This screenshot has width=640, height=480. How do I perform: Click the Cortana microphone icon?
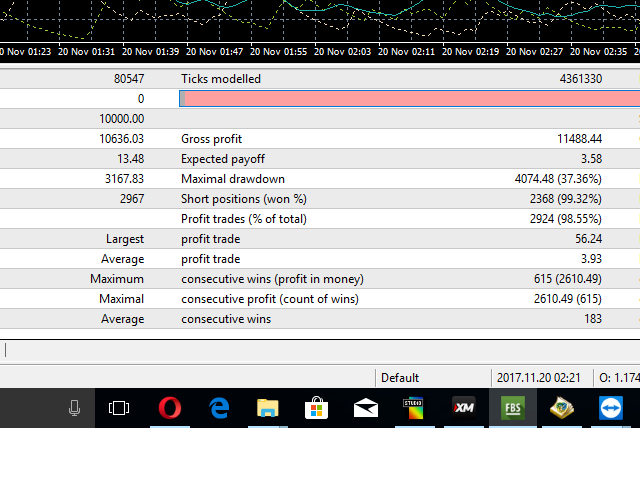[74, 408]
